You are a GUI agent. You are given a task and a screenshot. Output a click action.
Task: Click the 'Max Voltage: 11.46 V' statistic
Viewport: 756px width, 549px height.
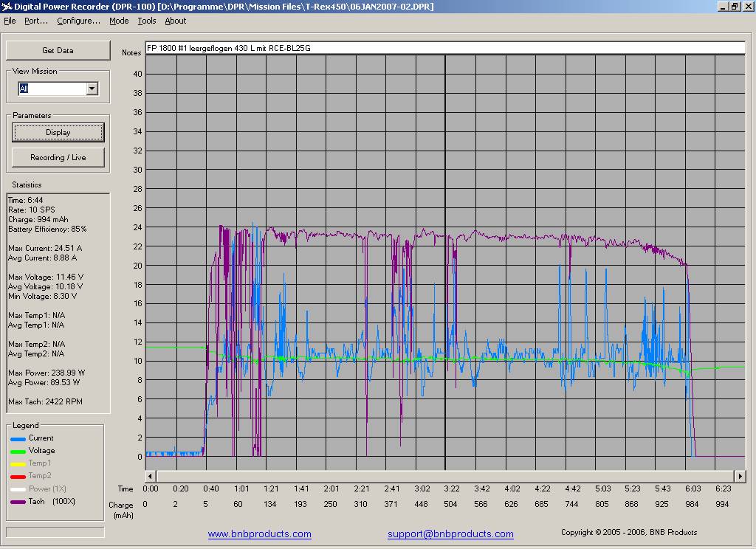pyautogui.click(x=46, y=277)
